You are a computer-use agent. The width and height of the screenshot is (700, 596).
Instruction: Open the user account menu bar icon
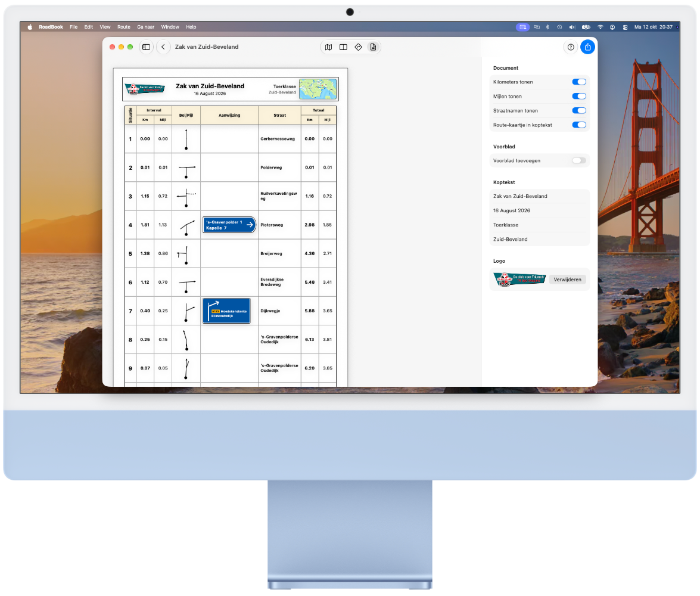click(612, 27)
